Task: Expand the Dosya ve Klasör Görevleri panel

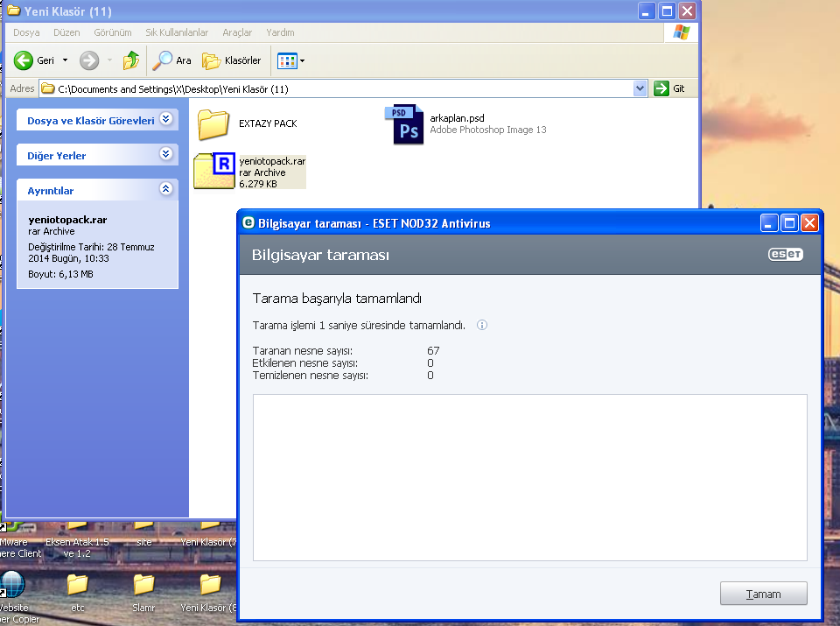Action: tap(166, 119)
